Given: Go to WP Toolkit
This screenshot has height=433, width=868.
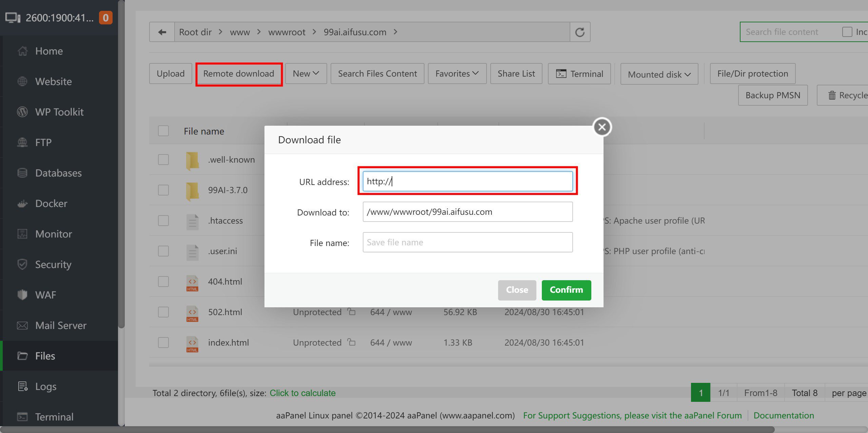Looking at the screenshot, I should pos(59,112).
